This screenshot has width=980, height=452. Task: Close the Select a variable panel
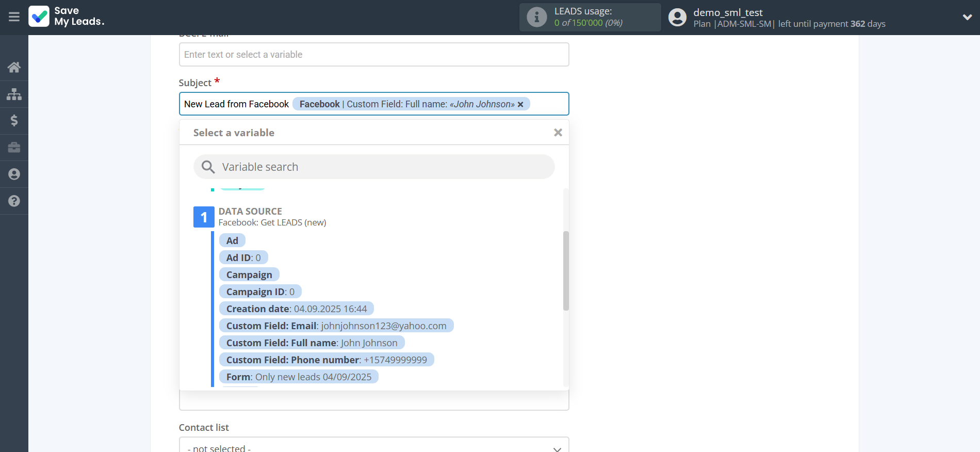(x=558, y=133)
